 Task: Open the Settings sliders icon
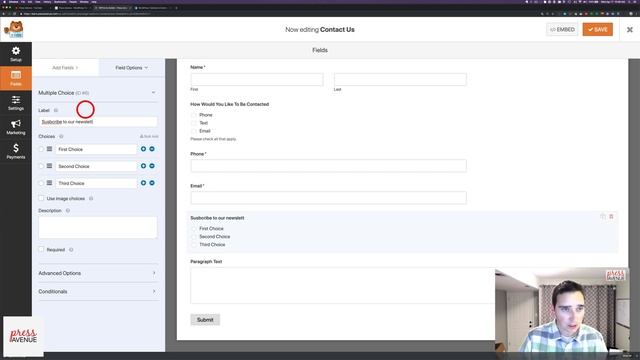tap(16, 100)
